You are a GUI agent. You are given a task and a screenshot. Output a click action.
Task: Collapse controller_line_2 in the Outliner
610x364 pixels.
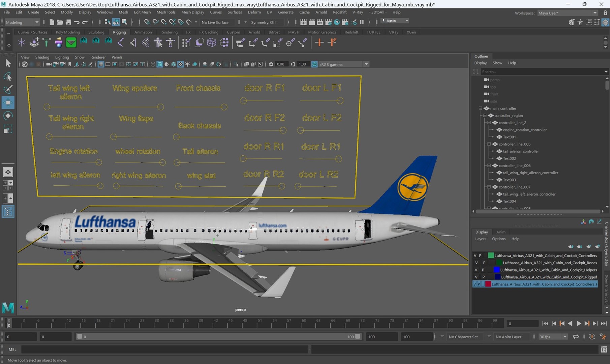[489, 123]
